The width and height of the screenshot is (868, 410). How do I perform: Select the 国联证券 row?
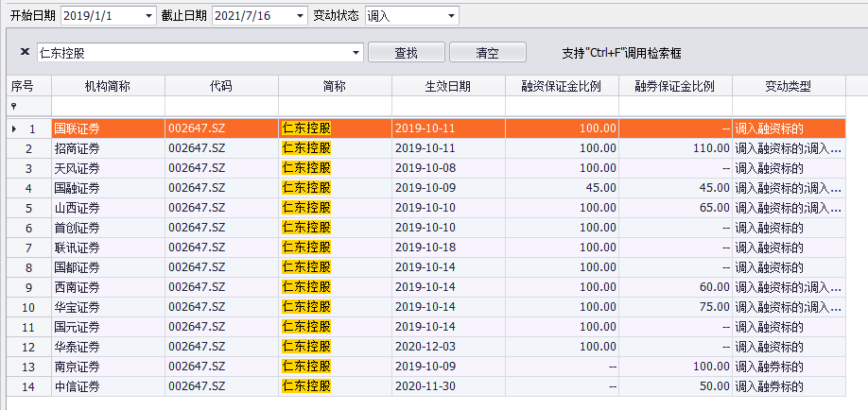pos(426,128)
